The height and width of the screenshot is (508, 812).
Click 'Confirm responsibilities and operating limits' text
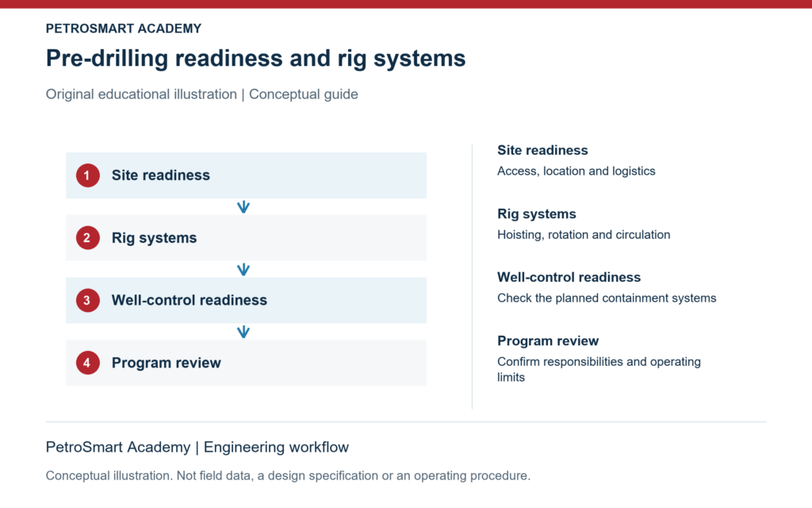point(599,370)
